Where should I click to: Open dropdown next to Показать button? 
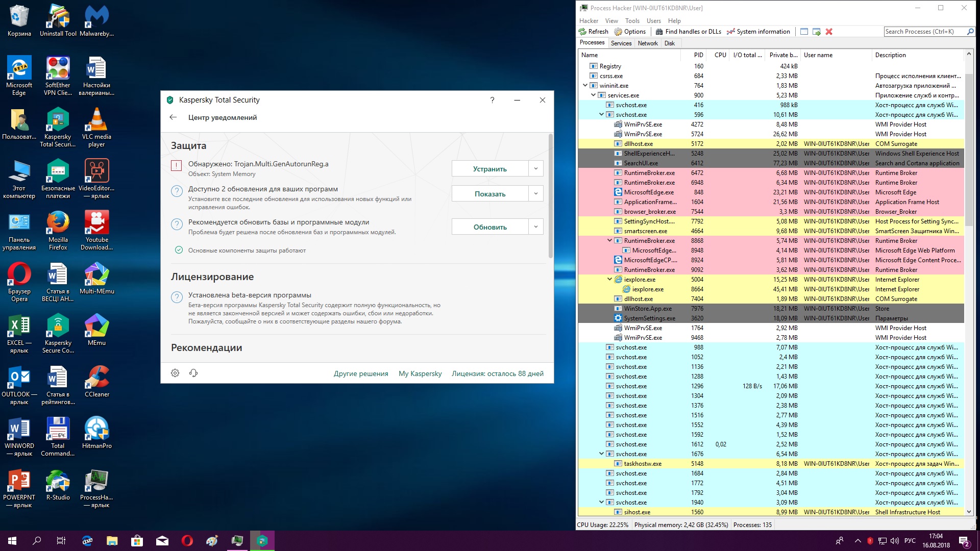pyautogui.click(x=535, y=193)
